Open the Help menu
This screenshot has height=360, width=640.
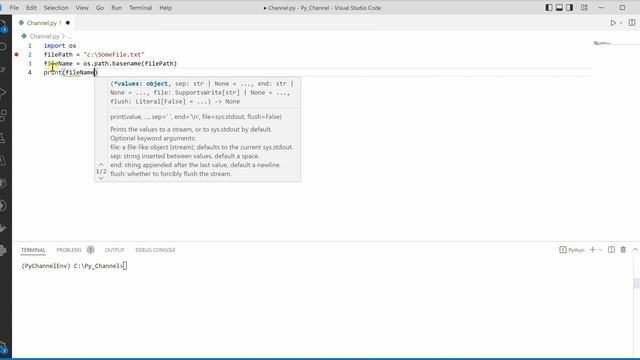tap(165, 8)
